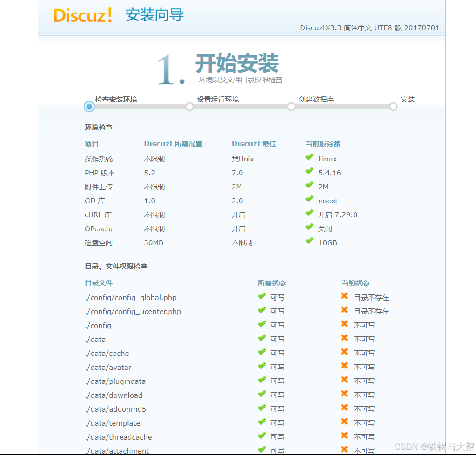Viewport: 476px width, 455px height.
Task: Click the orange X for ./data/plugindata
Action: pos(344,380)
